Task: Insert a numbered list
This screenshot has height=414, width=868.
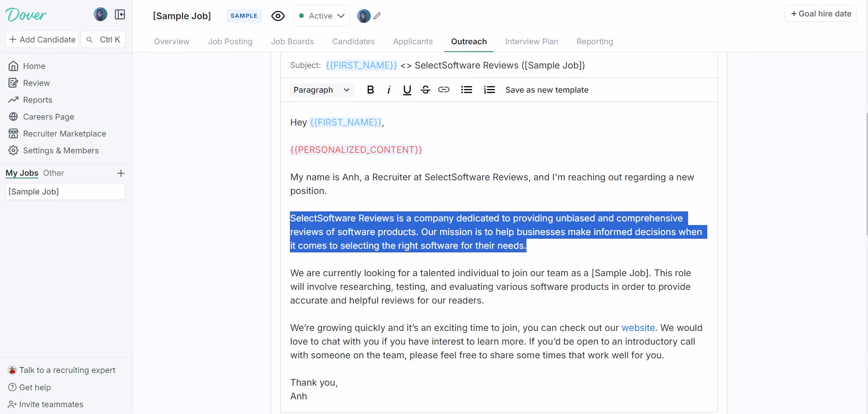Action: coord(489,90)
